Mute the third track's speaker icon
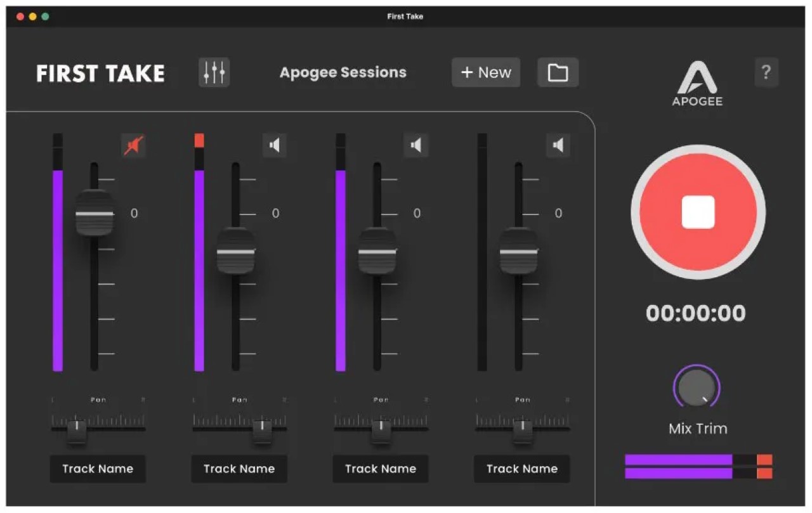The height and width of the screenshot is (513, 812). [416, 146]
